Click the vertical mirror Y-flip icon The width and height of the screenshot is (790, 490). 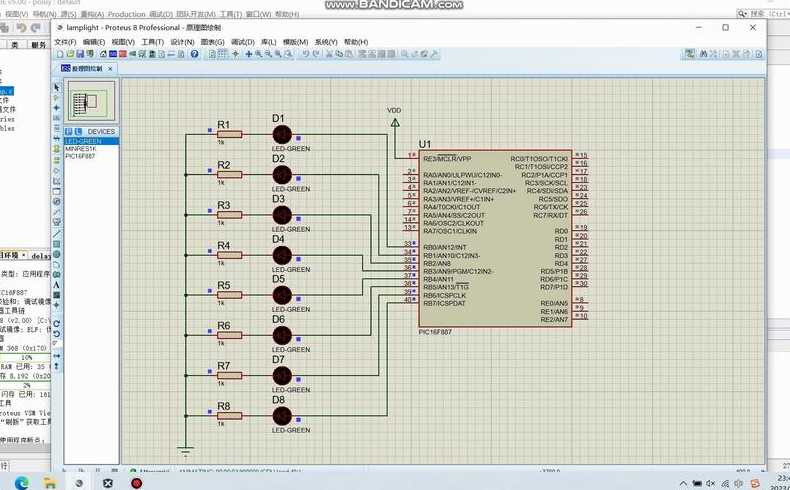pyautogui.click(x=56, y=366)
